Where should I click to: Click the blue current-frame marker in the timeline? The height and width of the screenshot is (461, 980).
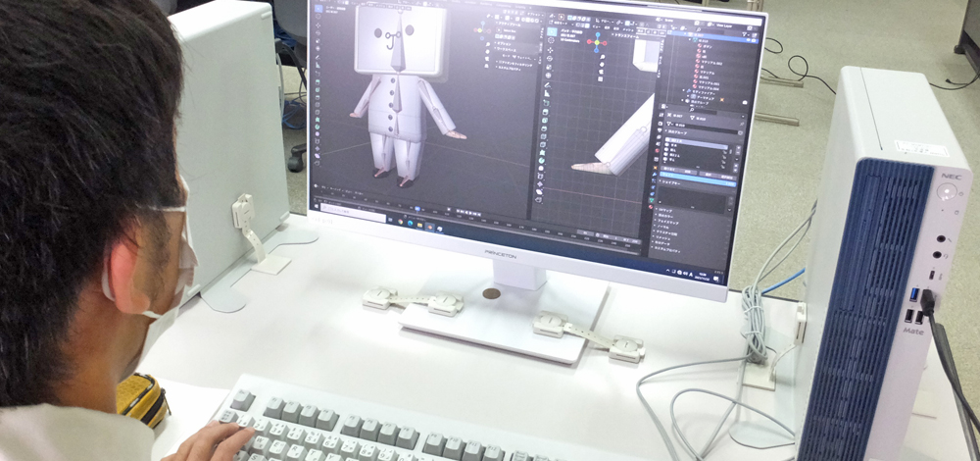coord(416,208)
